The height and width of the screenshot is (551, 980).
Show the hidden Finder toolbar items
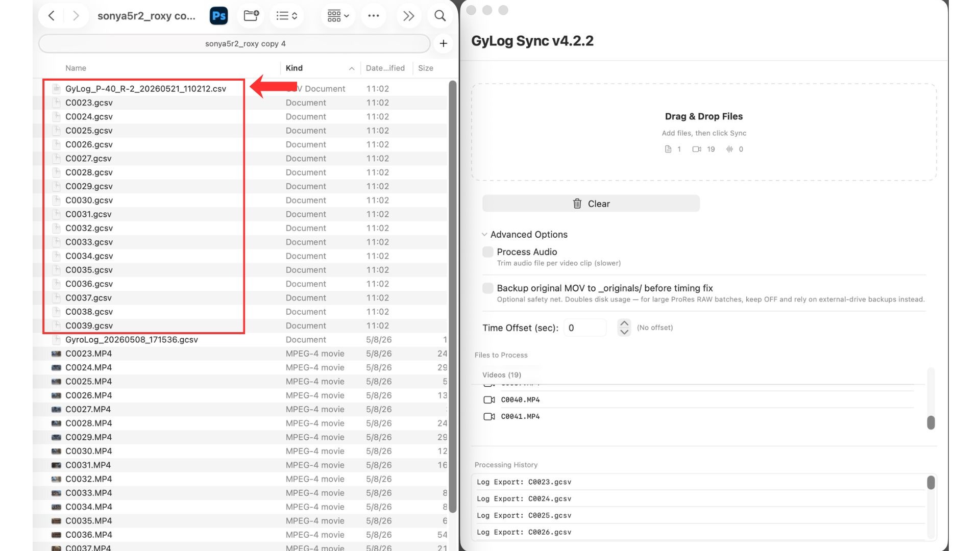(x=408, y=16)
